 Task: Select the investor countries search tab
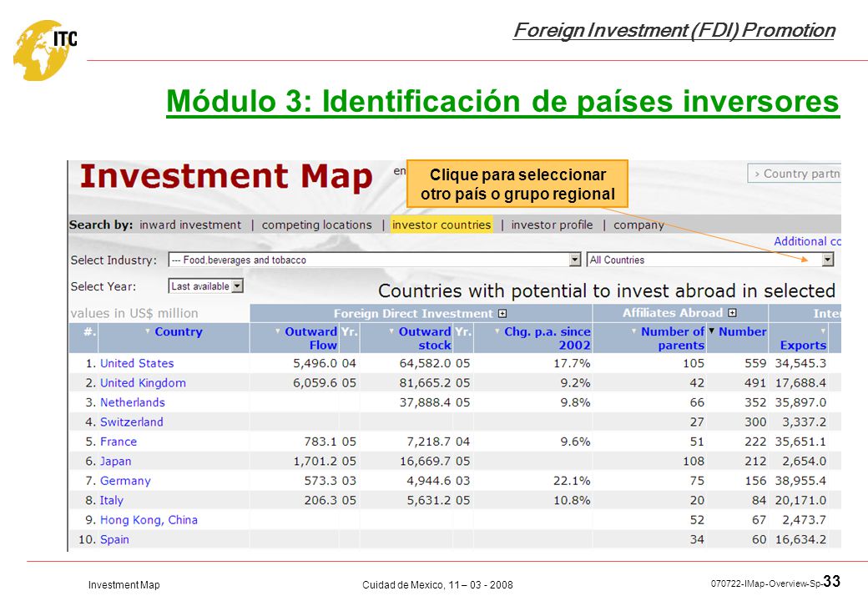tap(442, 225)
